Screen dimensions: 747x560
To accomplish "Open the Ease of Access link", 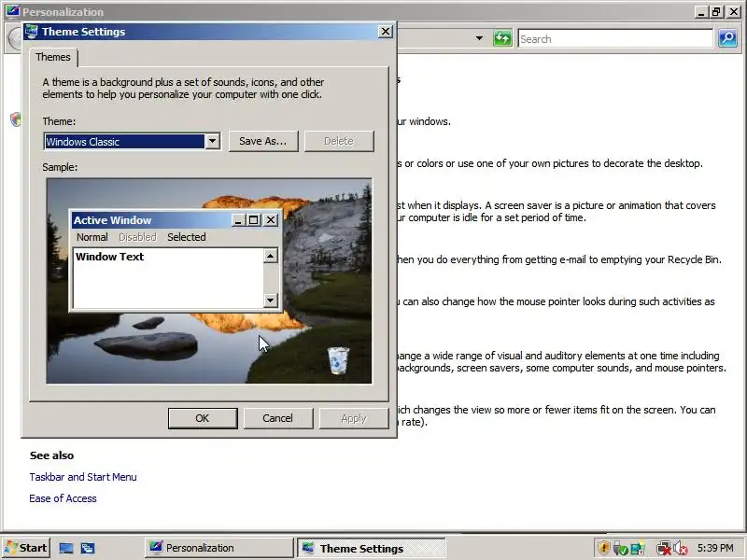I will [x=63, y=498].
